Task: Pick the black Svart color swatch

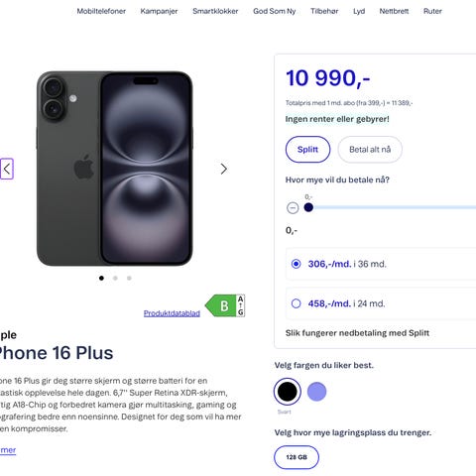Action: pos(288,392)
